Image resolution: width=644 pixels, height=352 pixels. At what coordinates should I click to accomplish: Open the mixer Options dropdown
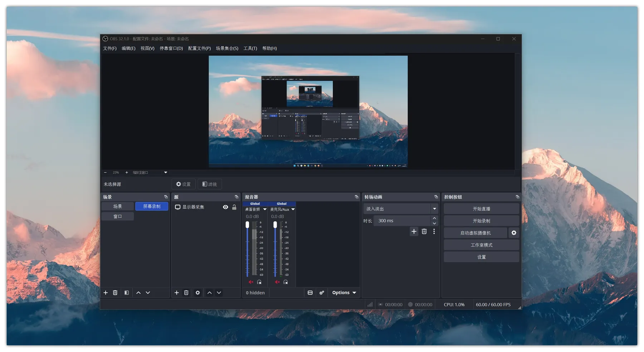point(344,293)
